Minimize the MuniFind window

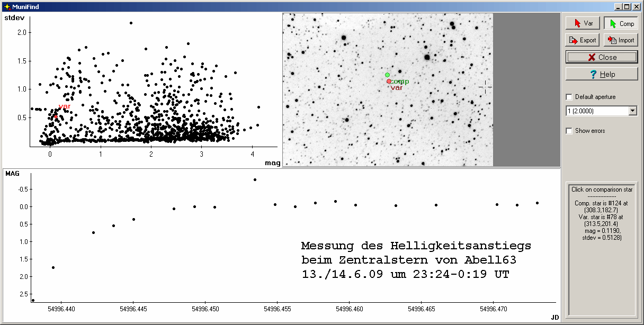click(618, 6)
